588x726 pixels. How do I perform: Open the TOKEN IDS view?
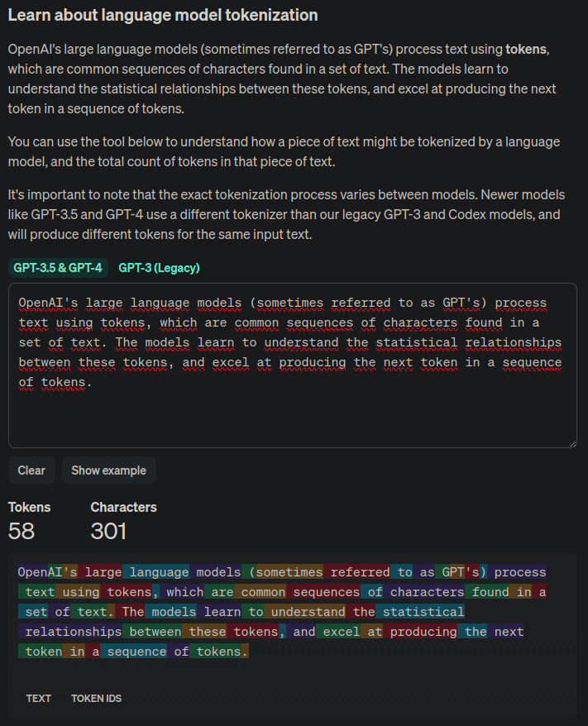96,698
